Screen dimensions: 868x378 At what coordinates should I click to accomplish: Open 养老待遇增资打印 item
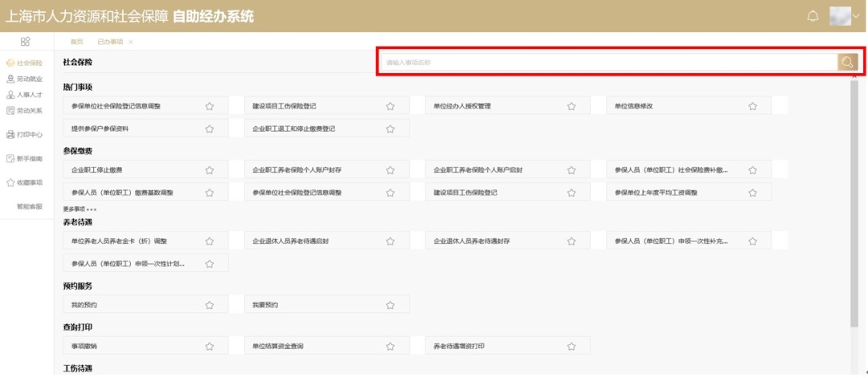point(459,347)
